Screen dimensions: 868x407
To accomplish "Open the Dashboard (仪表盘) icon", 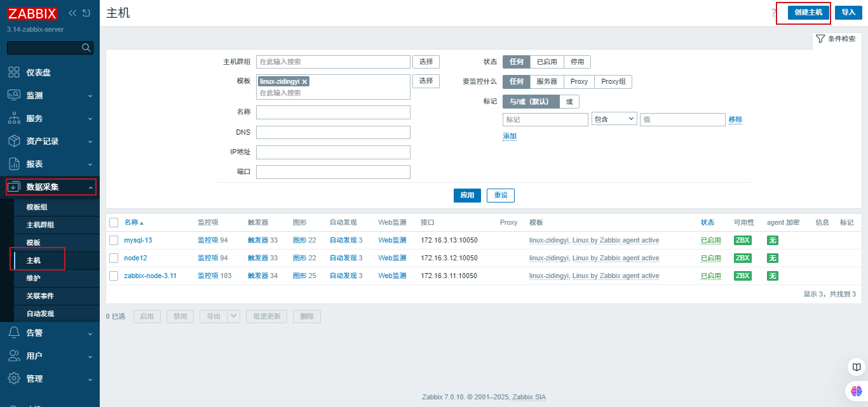I will click(x=14, y=72).
